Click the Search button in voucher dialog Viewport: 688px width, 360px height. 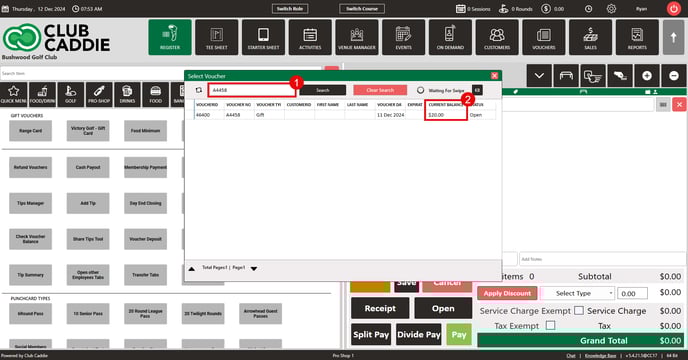[322, 90]
